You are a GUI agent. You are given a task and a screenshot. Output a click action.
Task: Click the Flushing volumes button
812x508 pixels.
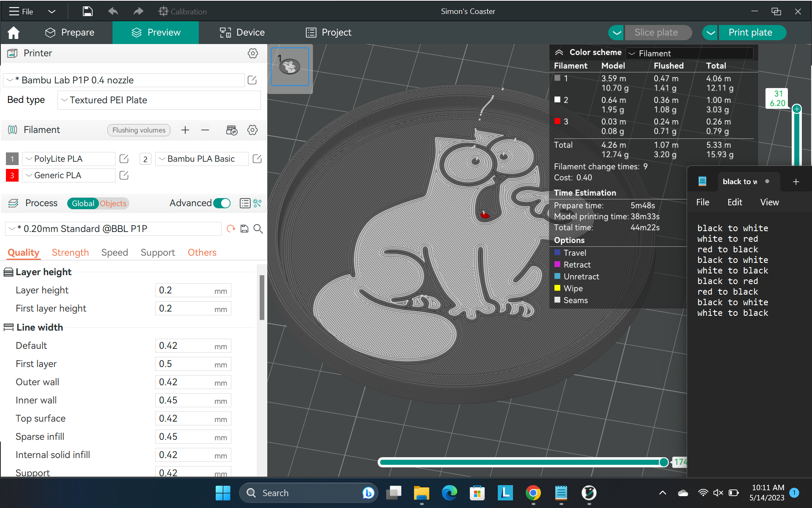point(139,130)
